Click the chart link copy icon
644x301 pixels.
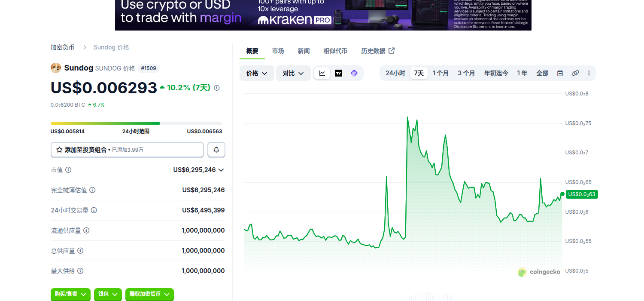(575, 73)
